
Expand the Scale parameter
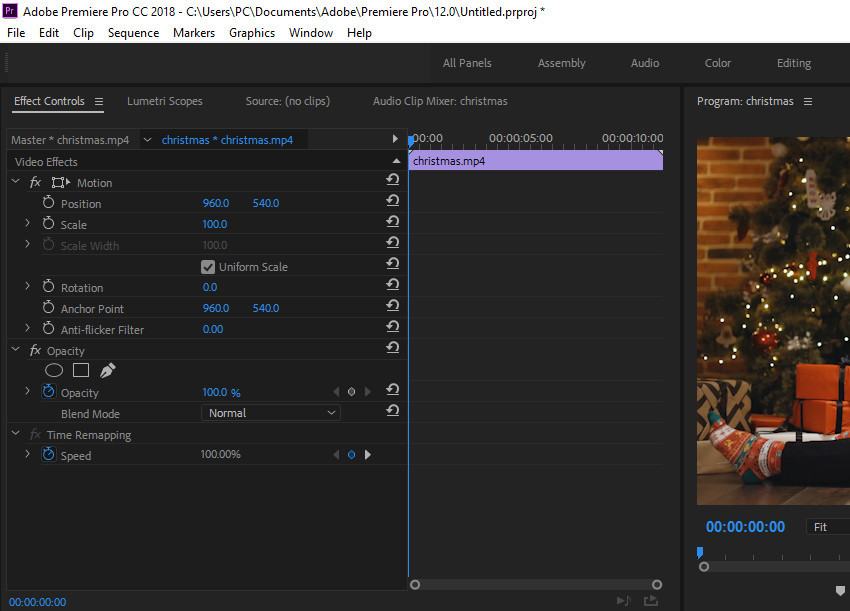27,223
